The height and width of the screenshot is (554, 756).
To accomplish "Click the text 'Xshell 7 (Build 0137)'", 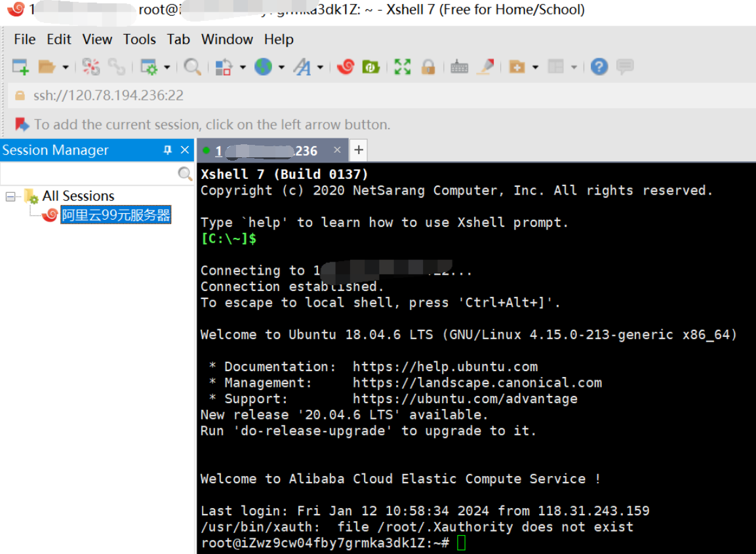I will pos(285,174).
